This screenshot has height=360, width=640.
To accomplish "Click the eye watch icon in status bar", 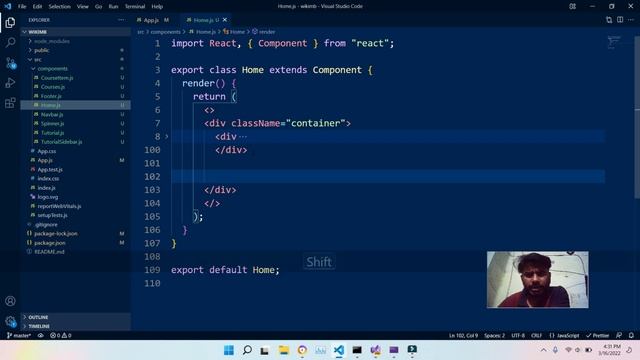I will [40, 336].
